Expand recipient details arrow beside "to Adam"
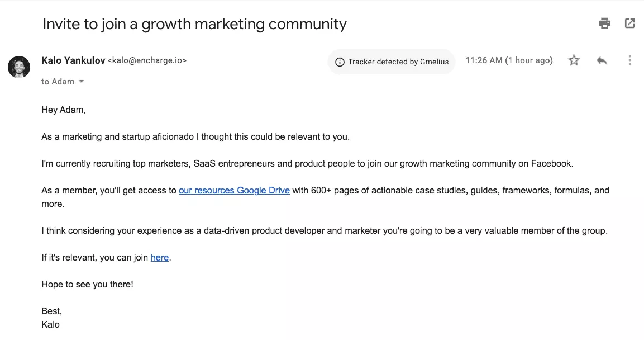Screen dimensions: 644x340 pos(82,82)
